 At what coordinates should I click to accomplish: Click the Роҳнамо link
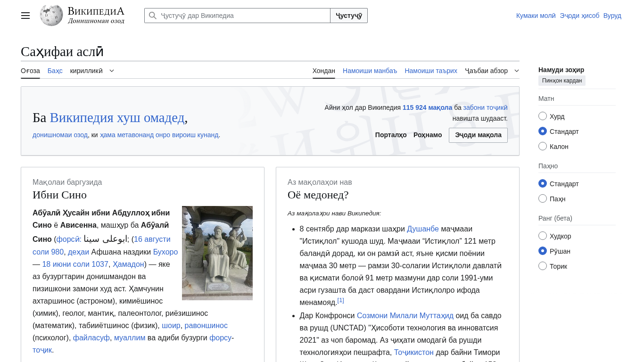click(x=428, y=135)
